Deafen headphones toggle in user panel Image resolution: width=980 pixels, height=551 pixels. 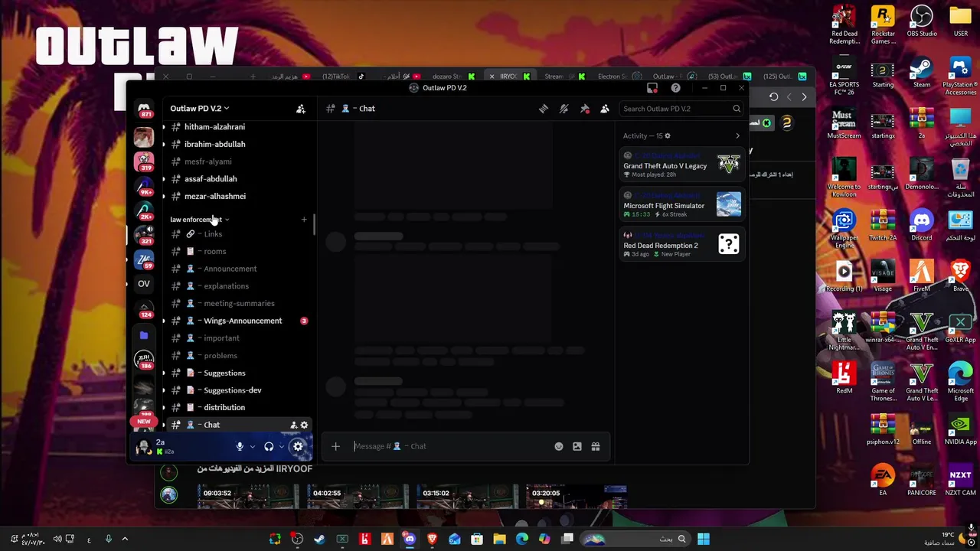coord(269,446)
